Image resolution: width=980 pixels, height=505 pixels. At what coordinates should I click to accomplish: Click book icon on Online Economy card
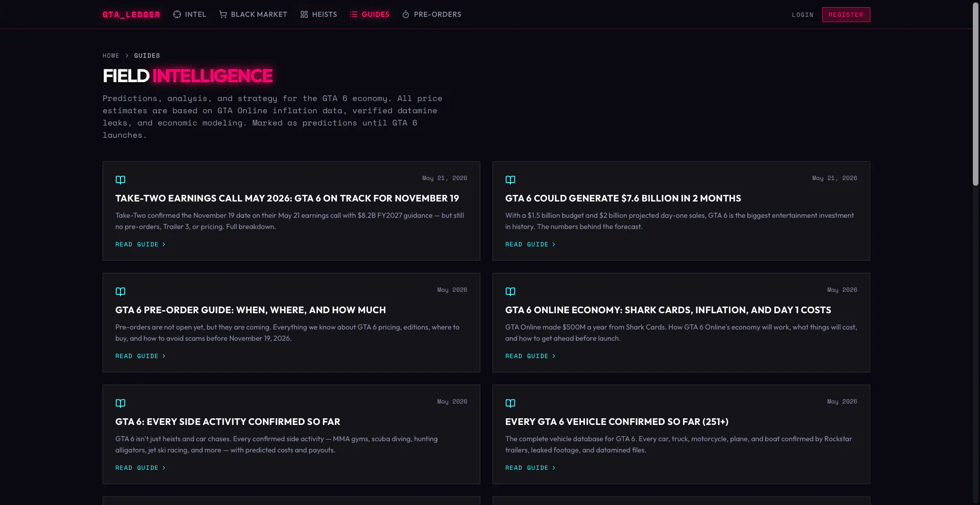(x=510, y=292)
